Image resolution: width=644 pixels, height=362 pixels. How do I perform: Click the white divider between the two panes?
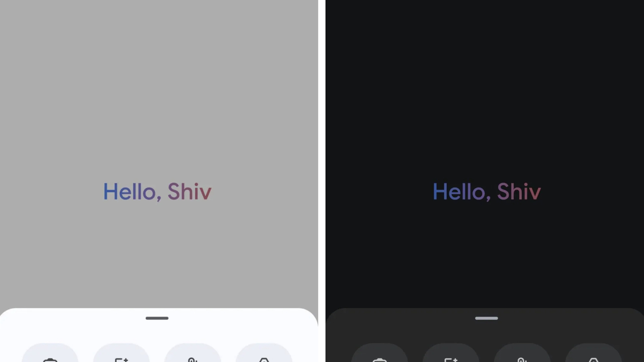tap(322, 181)
